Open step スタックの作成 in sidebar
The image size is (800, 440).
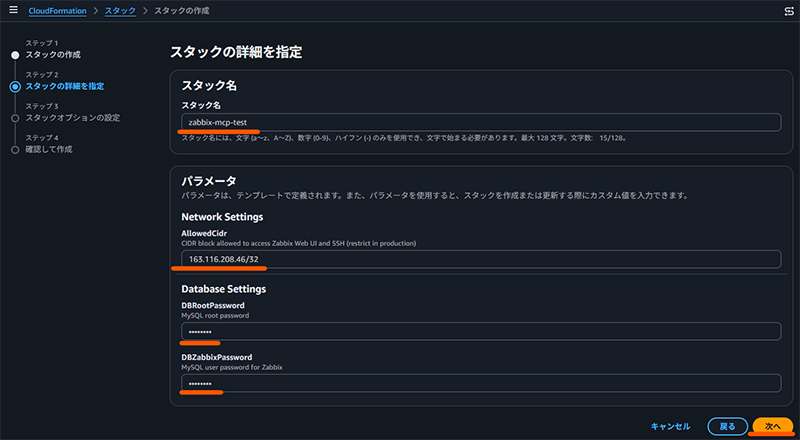pyautogui.click(x=53, y=55)
